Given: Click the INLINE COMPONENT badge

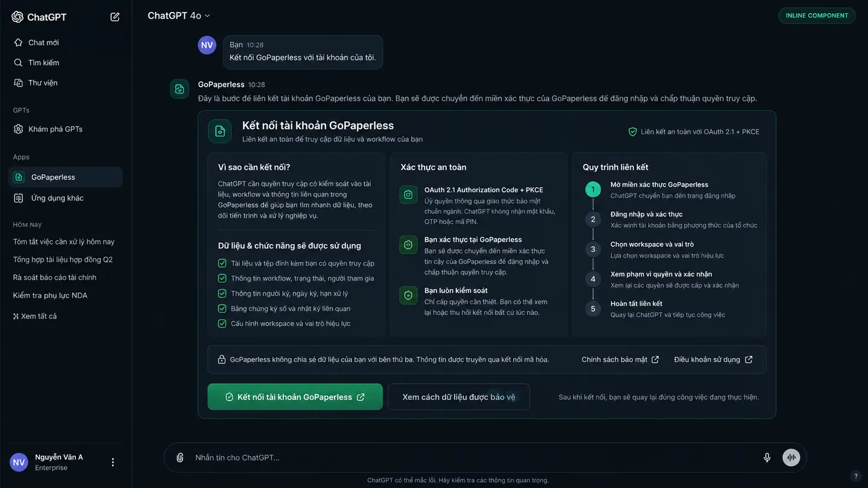Looking at the screenshot, I should coord(817,16).
